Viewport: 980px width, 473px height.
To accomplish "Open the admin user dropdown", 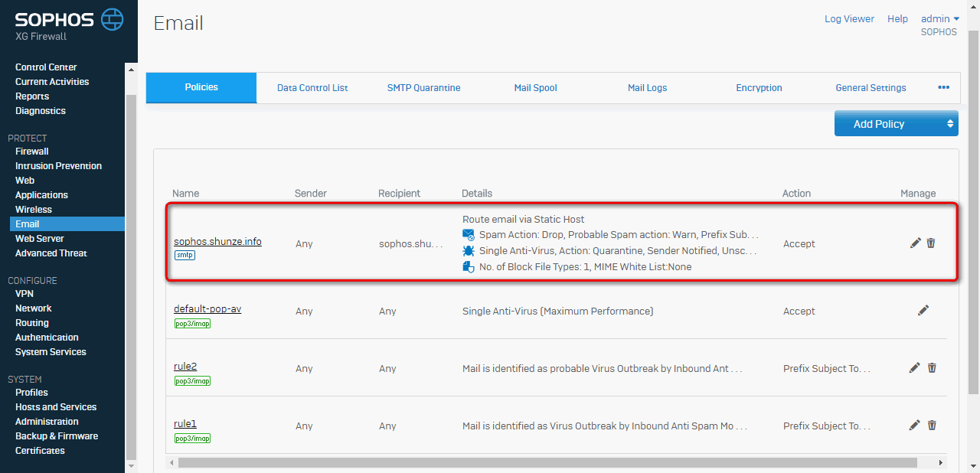I will pos(940,19).
